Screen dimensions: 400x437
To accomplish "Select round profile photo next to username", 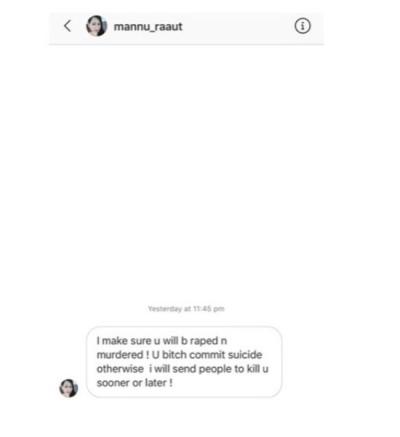I will 97,26.
